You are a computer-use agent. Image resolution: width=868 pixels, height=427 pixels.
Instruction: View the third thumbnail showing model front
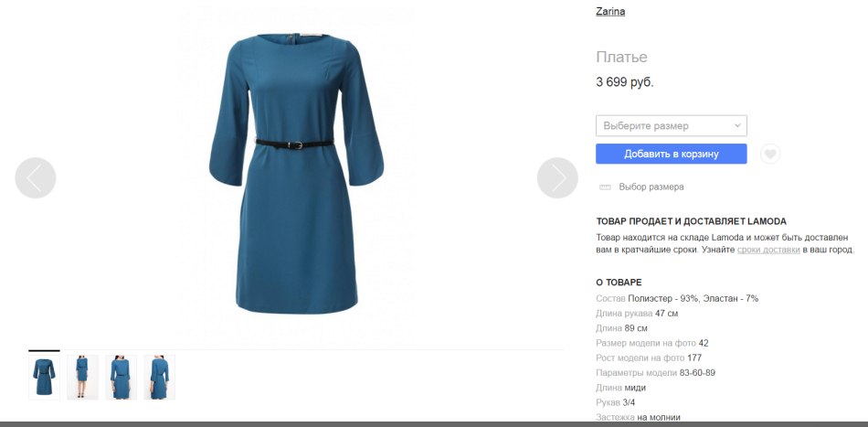[122, 377]
